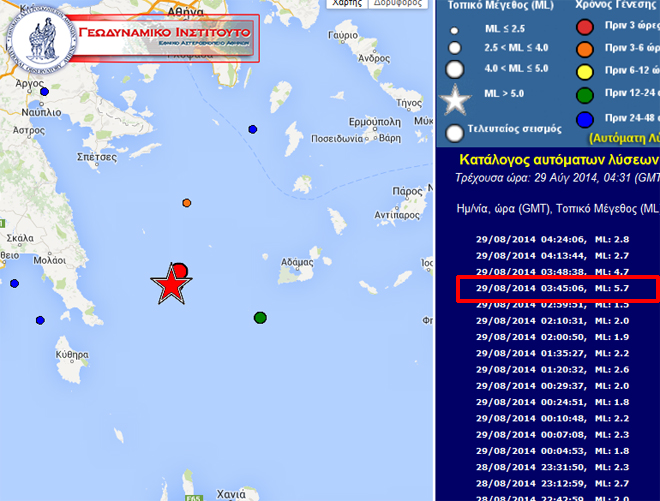Click the Τήνος island label
Screen dimensions: 660x501
409,103
